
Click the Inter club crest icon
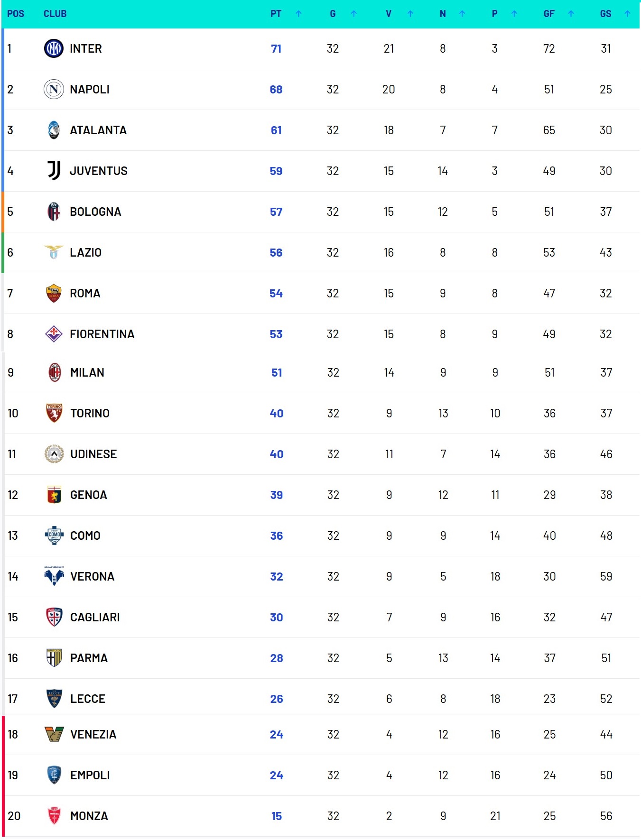click(54, 48)
